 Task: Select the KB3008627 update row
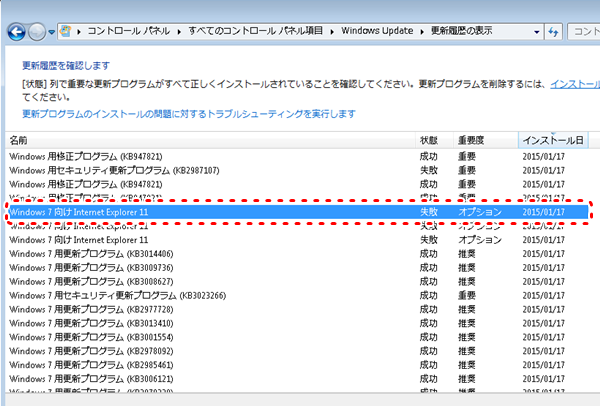[x=297, y=282]
